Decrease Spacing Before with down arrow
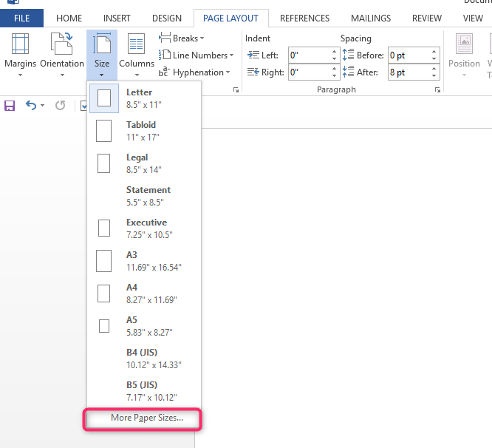This screenshot has width=492, height=448. tap(434, 58)
